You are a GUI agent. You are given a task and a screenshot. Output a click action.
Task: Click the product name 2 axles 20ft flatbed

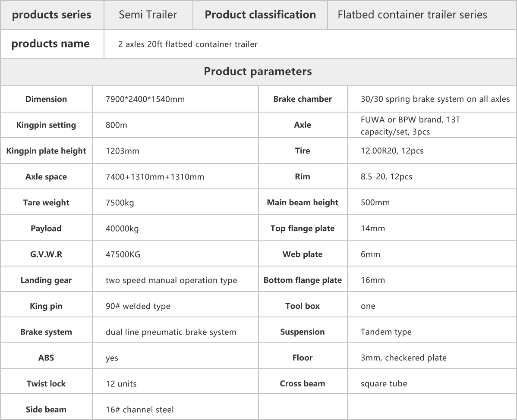pos(188,44)
